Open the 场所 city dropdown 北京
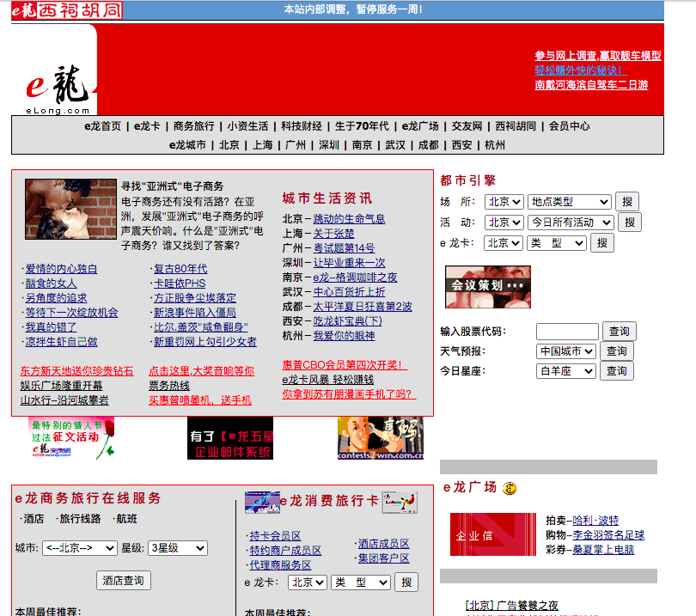Viewport: 696px width, 616px height. click(x=504, y=202)
